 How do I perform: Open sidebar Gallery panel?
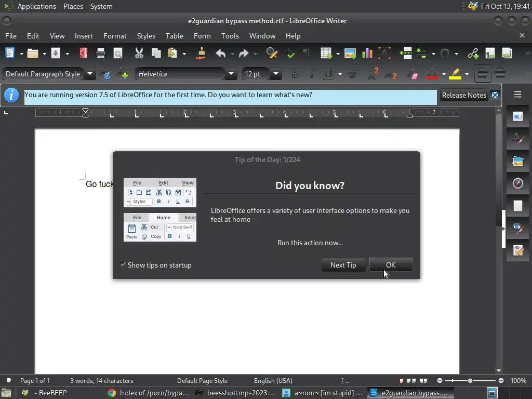(x=518, y=161)
